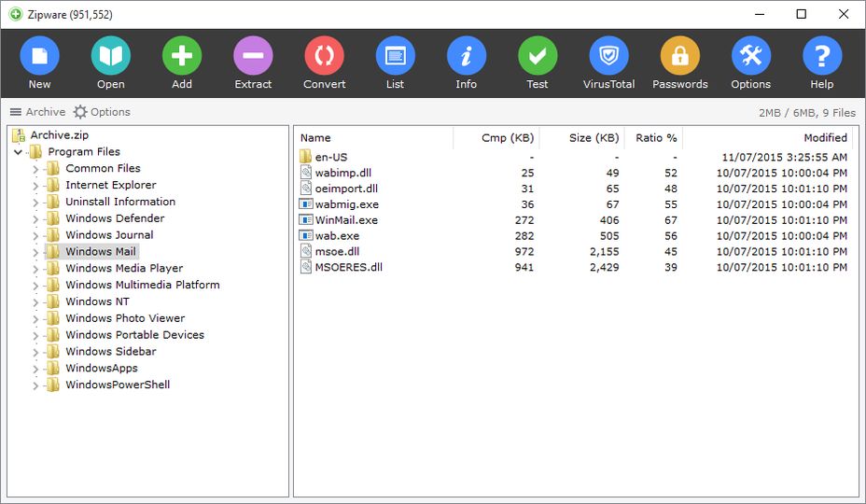Screen dimensions: 866x504
Task: Select Windows Photo Viewer in tree
Action: click(x=125, y=318)
